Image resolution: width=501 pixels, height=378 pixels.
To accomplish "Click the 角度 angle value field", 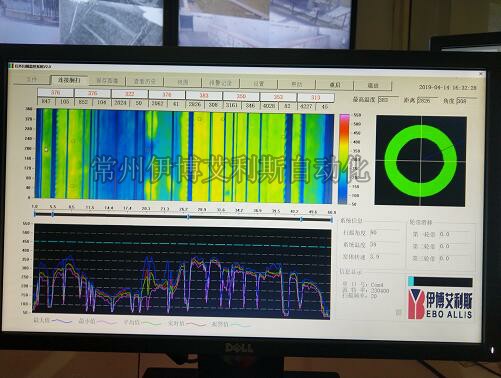I will [467, 101].
